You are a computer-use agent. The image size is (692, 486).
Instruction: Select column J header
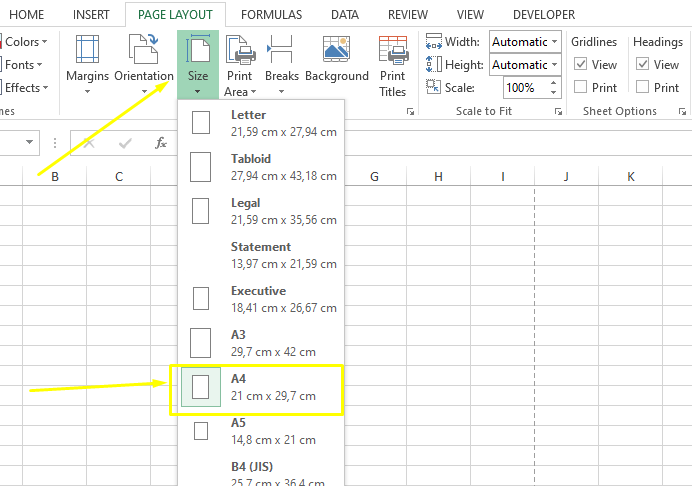[x=566, y=177]
